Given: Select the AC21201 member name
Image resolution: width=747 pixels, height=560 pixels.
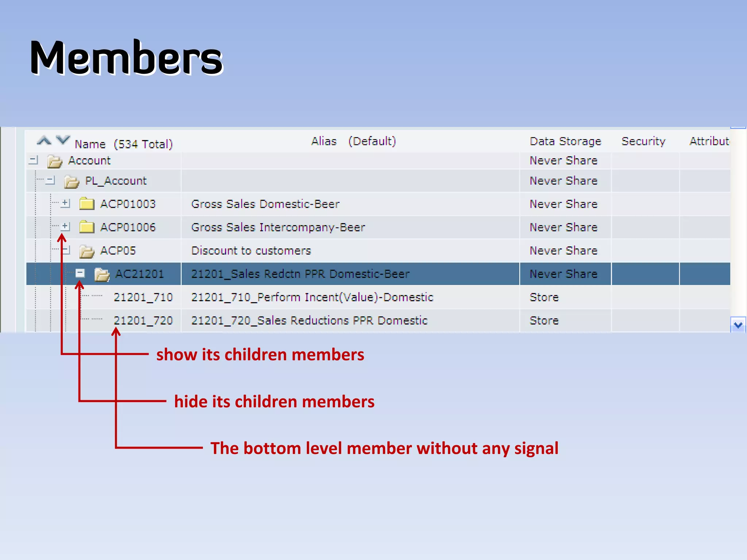Looking at the screenshot, I should click(140, 274).
